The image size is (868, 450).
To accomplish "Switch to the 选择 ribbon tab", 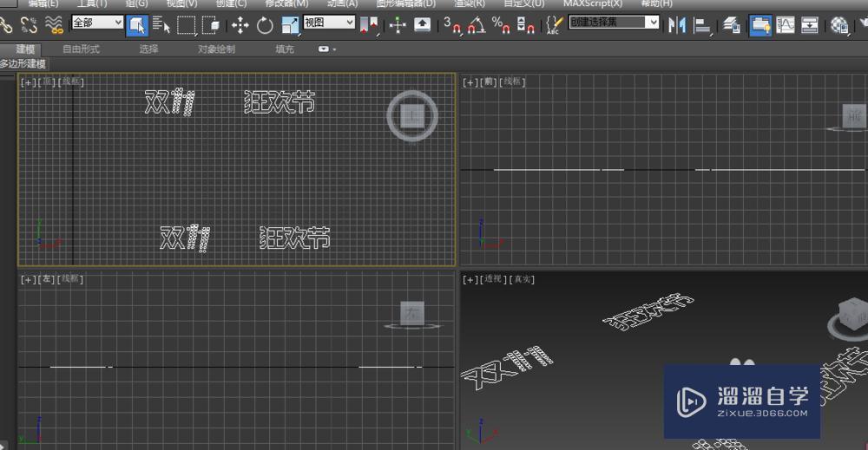I will point(148,49).
